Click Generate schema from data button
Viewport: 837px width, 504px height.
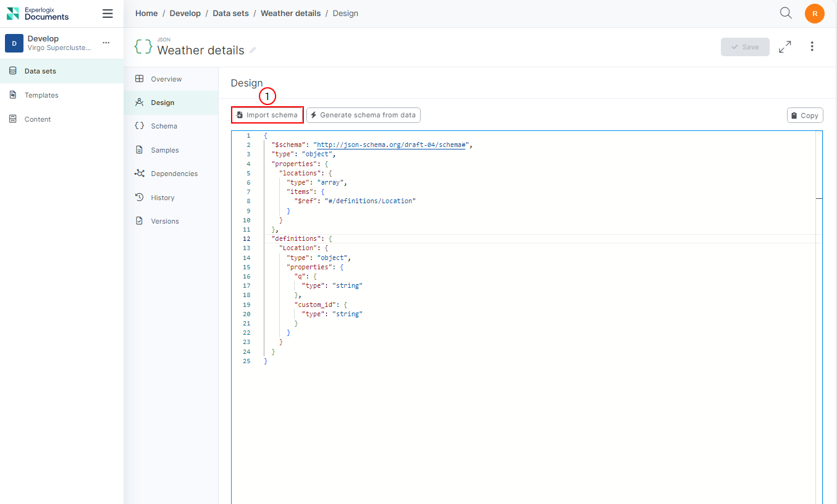(363, 115)
